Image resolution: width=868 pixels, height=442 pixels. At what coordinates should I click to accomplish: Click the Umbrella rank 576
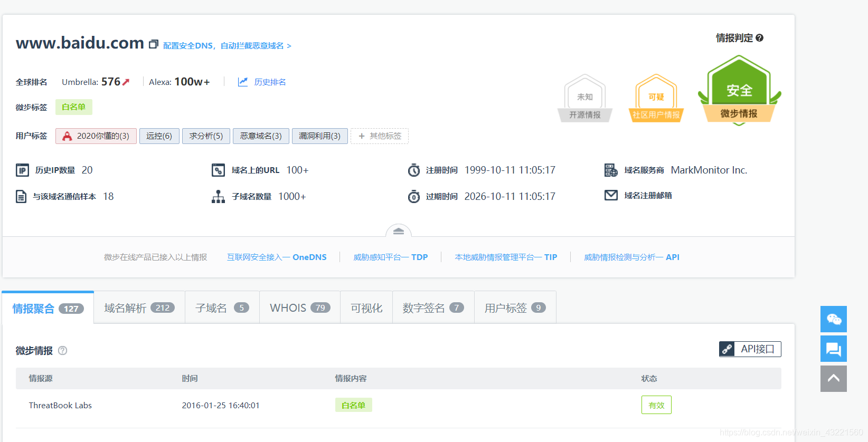click(x=111, y=82)
